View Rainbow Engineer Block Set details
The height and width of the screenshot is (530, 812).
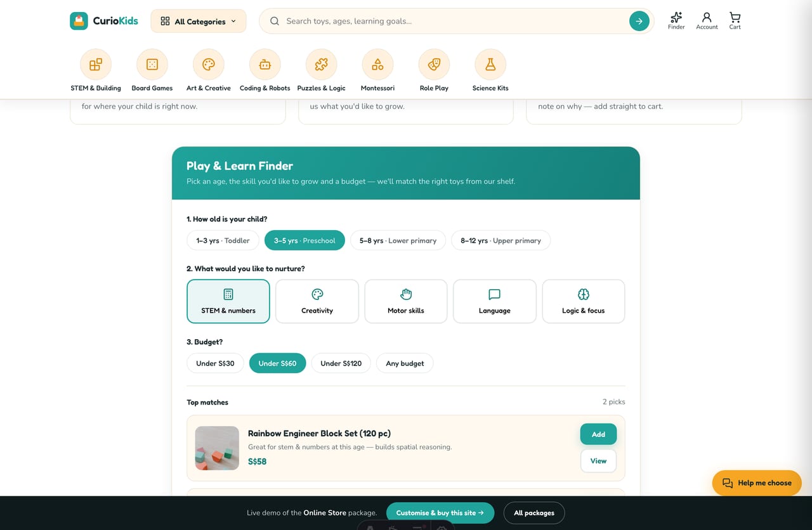pyautogui.click(x=598, y=461)
